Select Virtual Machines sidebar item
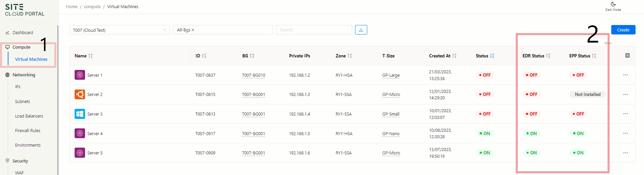The width and height of the screenshot is (644, 175). point(31,59)
